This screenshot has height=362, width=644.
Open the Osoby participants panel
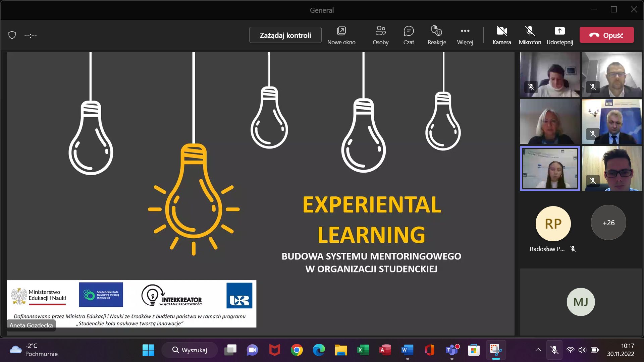380,35
